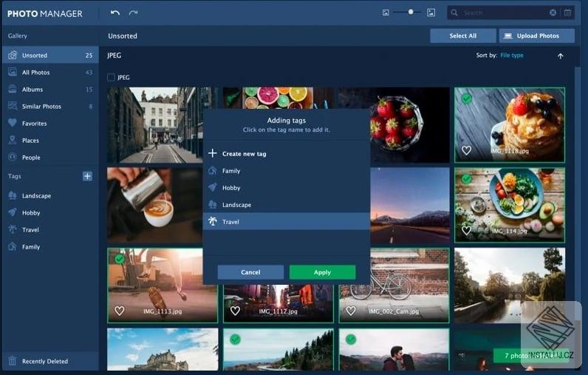Image resolution: width=588 pixels, height=375 pixels.
Task: Select the river park bridge thumbnail
Action: [x=510, y=286]
